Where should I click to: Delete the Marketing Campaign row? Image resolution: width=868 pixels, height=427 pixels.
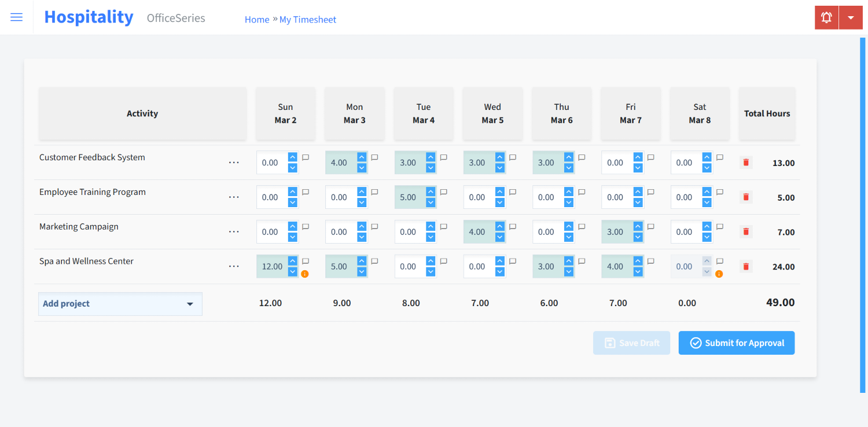pyautogui.click(x=745, y=231)
